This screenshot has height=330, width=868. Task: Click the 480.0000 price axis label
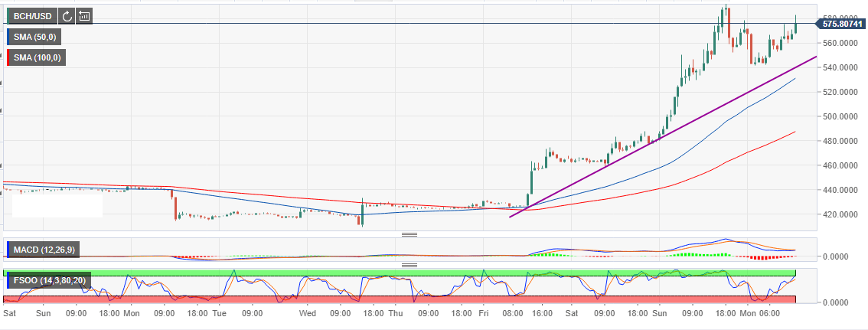pos(837,141)
